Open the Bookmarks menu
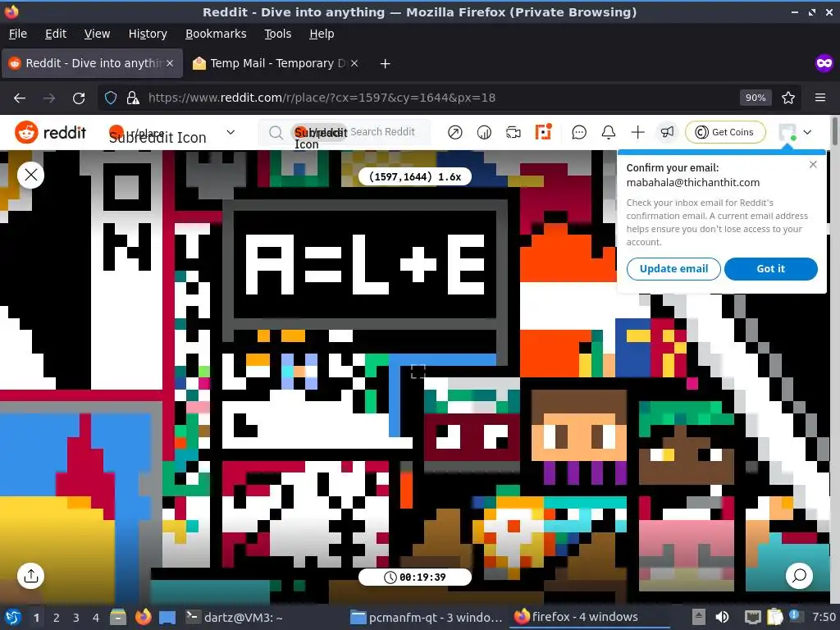840x630 pixels. tap(216, 34)
